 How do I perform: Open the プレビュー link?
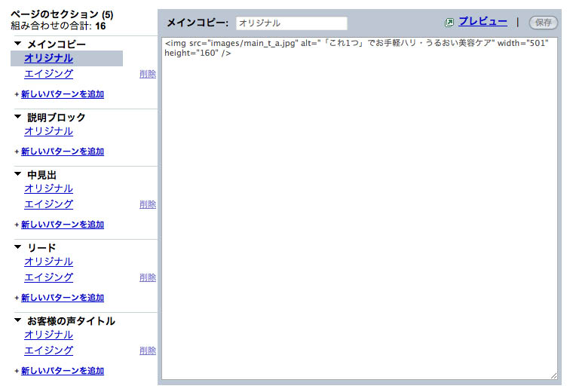coord(483,22)
